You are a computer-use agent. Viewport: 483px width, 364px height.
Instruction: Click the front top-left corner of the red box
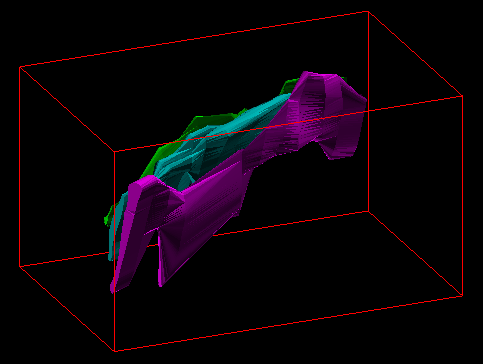click(114, 152)
